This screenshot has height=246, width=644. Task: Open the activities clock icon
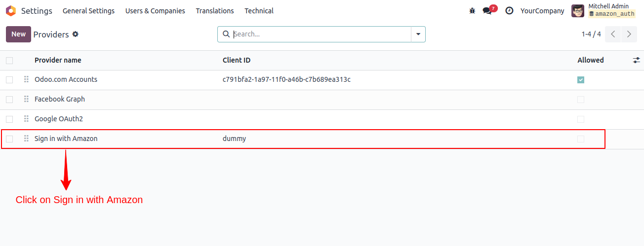point(509,10)
